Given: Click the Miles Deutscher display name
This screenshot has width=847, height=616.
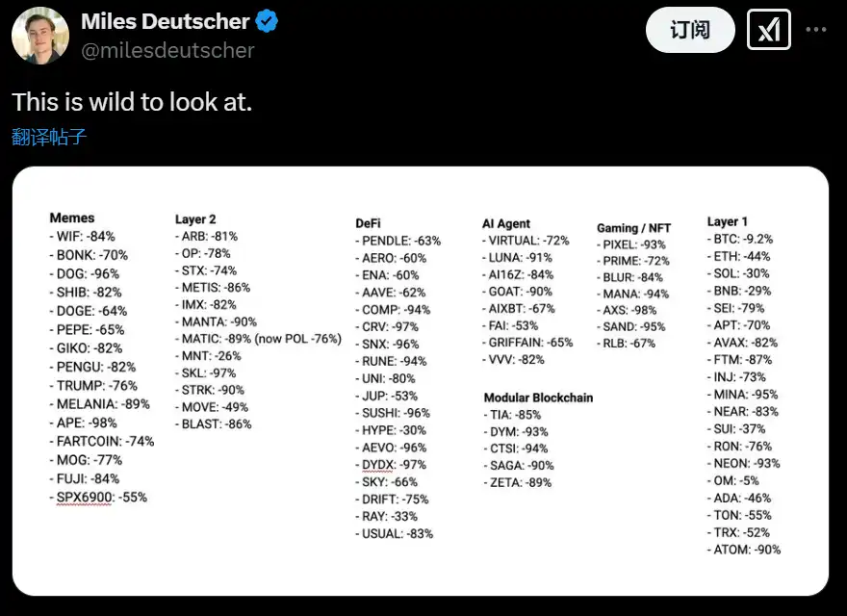Looking at the screenshot, I should point(165,22).
